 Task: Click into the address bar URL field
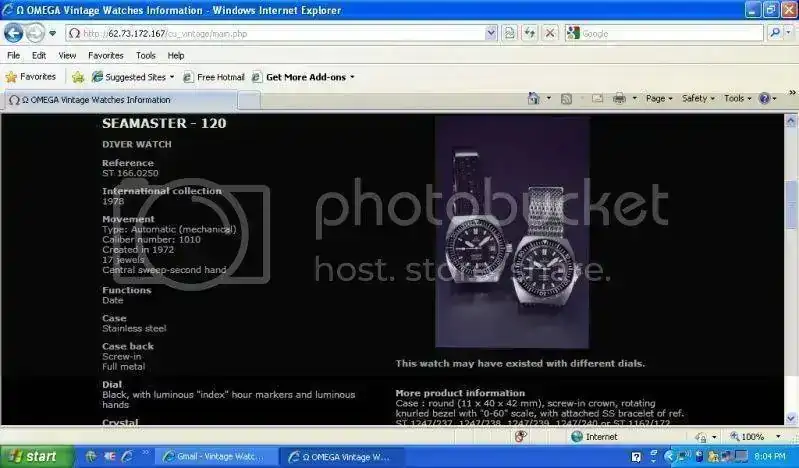(x=275, y=34)
